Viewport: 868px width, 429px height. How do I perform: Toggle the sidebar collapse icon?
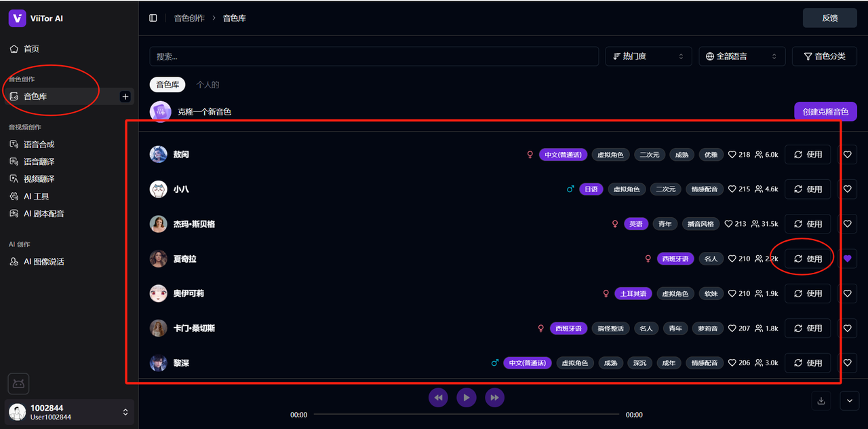click(x=153, y=18)
